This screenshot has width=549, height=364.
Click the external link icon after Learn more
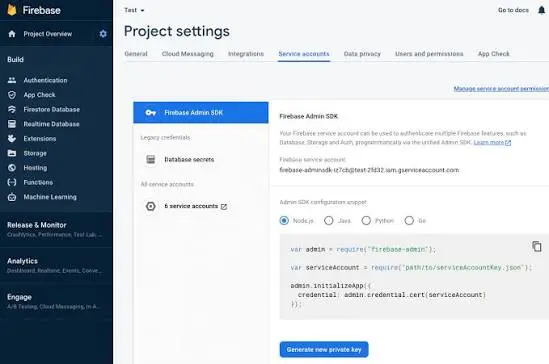click(x=508, y=142)
